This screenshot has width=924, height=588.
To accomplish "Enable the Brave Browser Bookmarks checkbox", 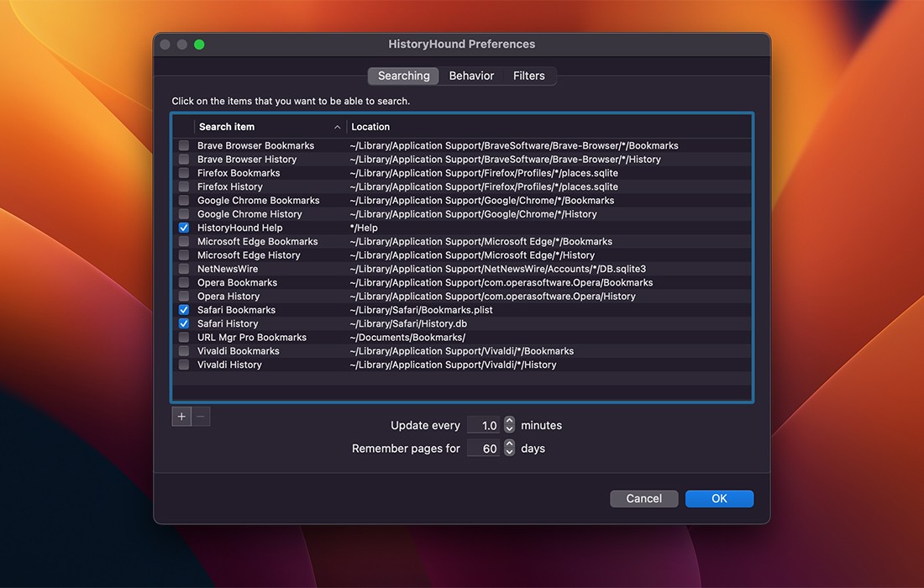I will (x=183, y=144).
